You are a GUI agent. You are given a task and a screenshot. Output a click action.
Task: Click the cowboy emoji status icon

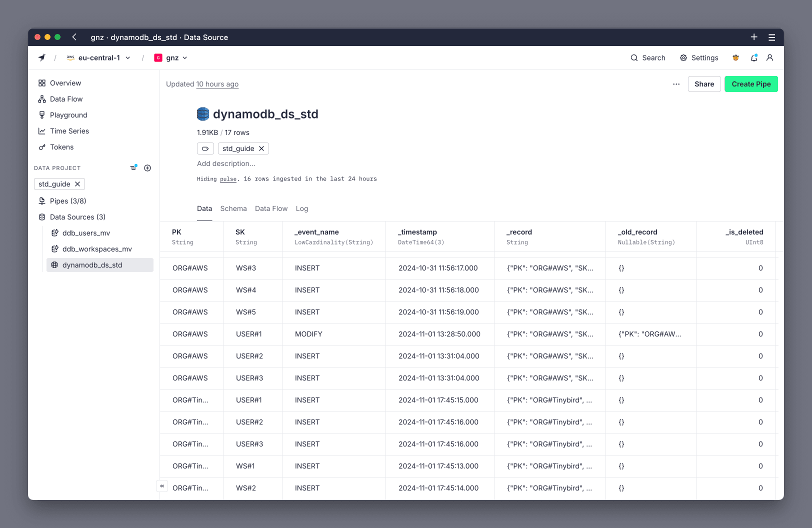click(735, 57)
